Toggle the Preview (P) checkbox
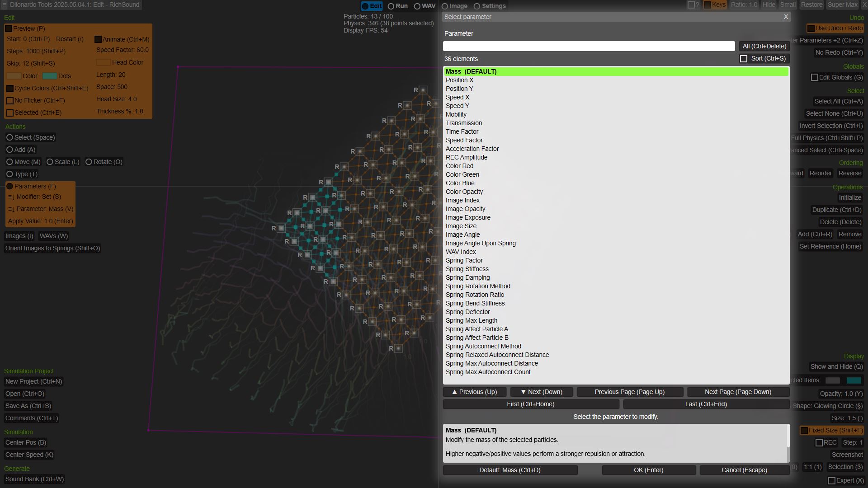 pyautogui.click(x=9, y=28)
